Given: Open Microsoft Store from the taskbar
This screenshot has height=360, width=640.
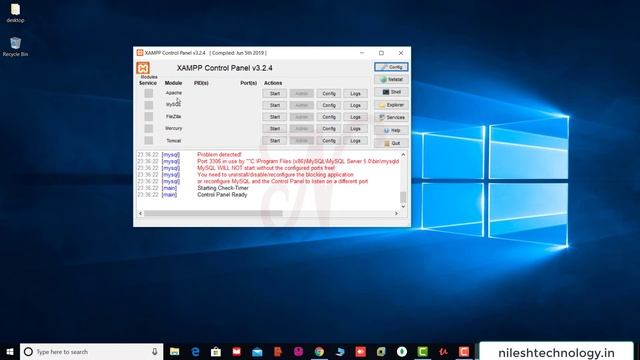Looking at the screenshot, I should coord(216,352).
